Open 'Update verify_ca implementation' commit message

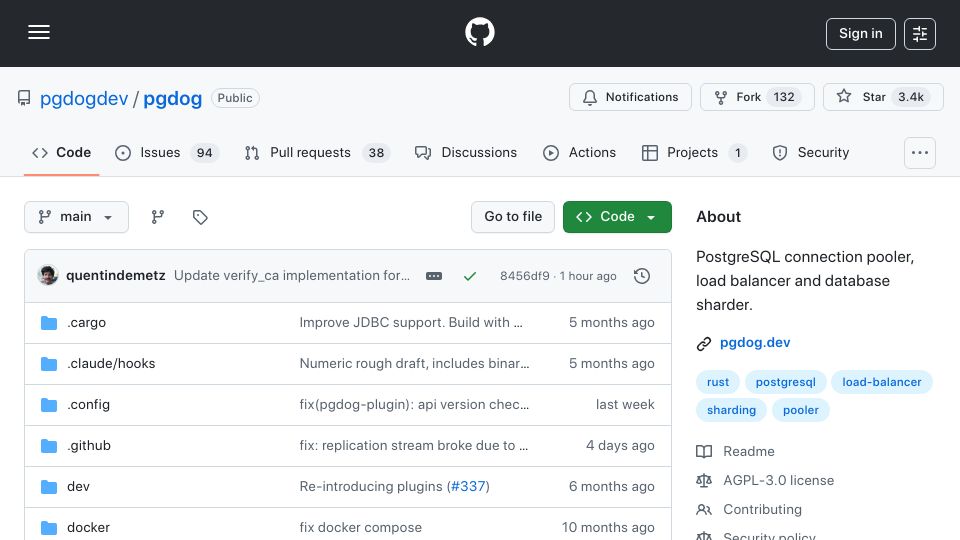[292, 276]
